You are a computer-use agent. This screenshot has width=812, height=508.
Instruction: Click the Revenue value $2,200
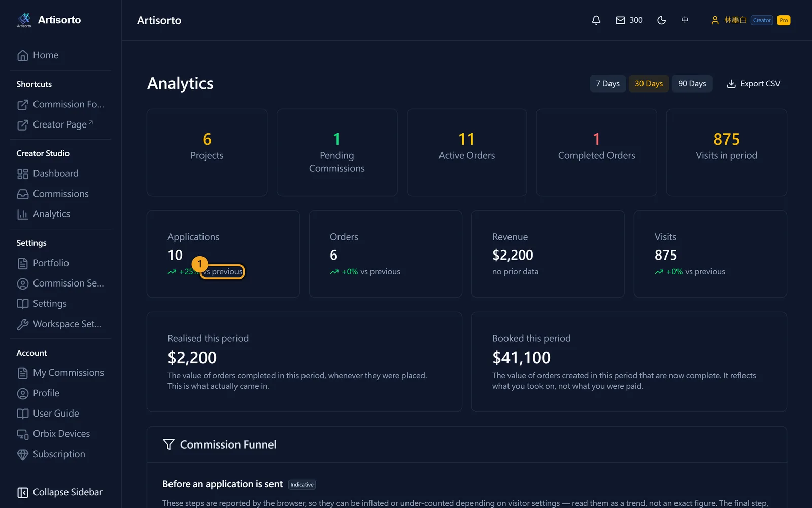coord(513,255)
